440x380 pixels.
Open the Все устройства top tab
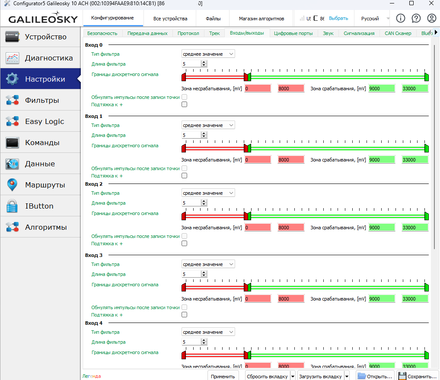pyautogui.click(x=170, y=19)
